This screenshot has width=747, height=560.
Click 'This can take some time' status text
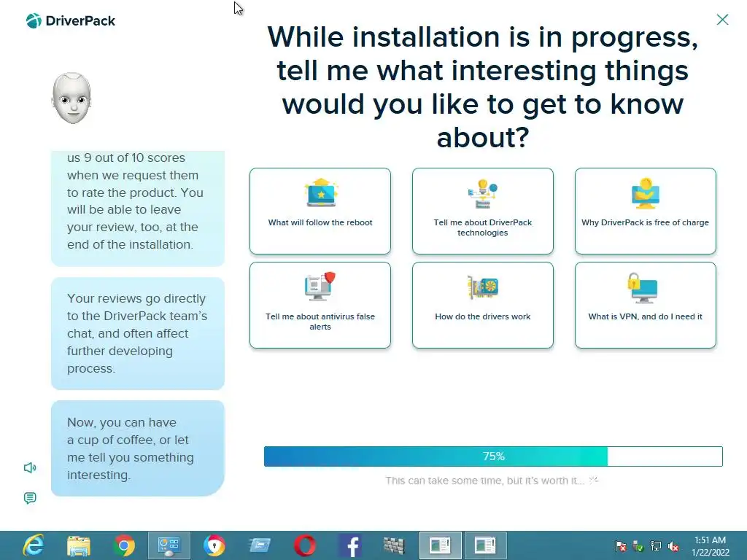(x=484, y=481)
